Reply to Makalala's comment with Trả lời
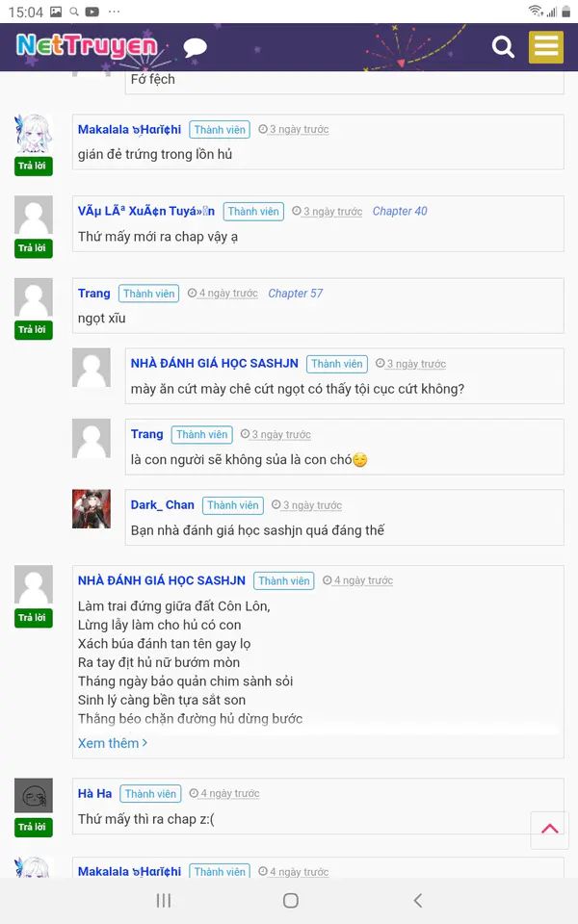 tap(34, 167)
